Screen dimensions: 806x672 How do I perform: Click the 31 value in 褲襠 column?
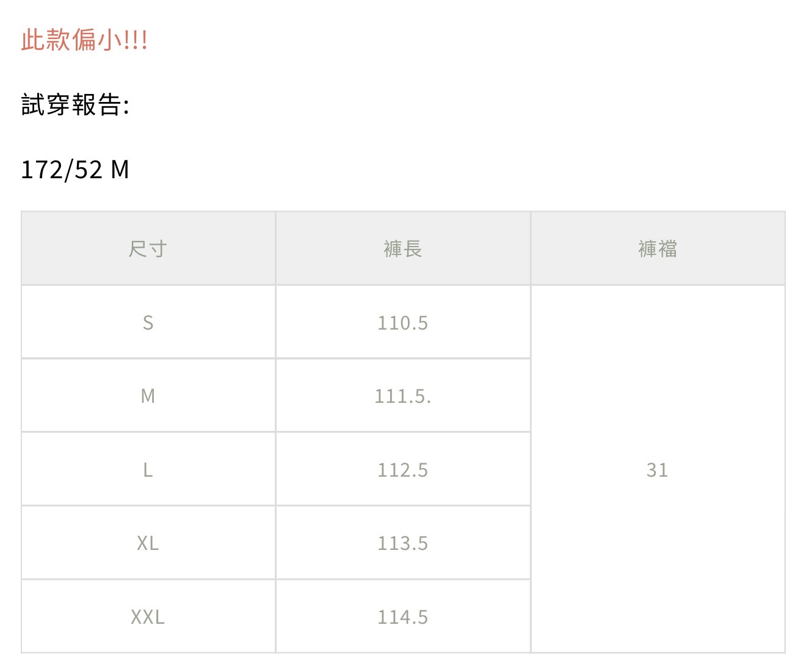click(x=658, y=469)
